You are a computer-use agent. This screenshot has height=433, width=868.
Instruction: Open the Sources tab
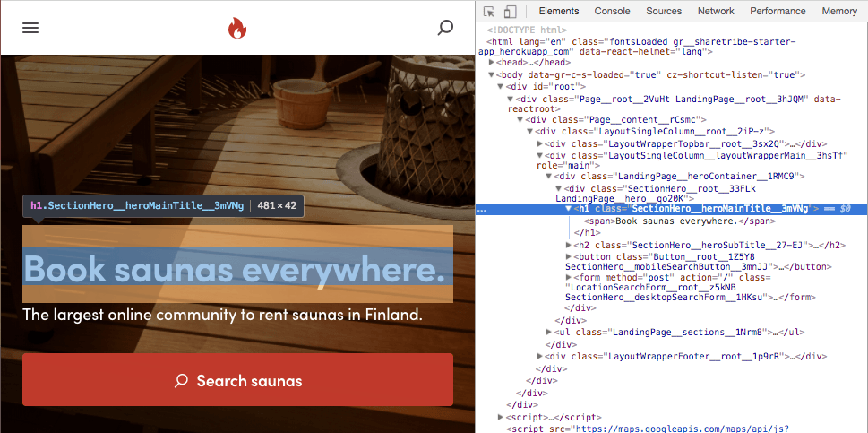coord(664,12)
